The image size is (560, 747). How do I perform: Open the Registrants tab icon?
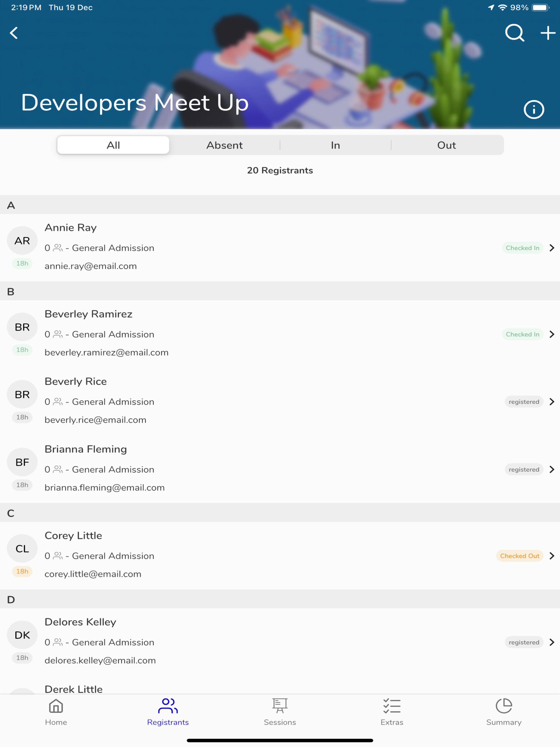168,706
